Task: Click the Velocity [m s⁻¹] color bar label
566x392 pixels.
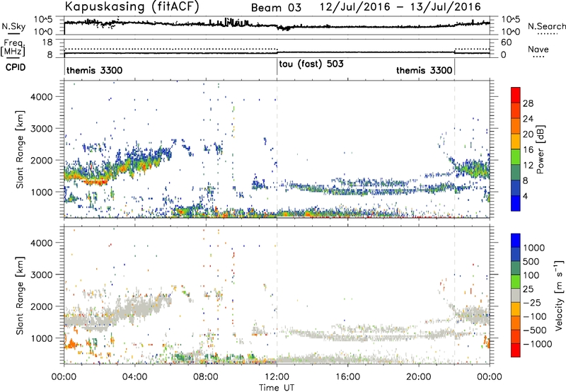Action: (559, 295)
